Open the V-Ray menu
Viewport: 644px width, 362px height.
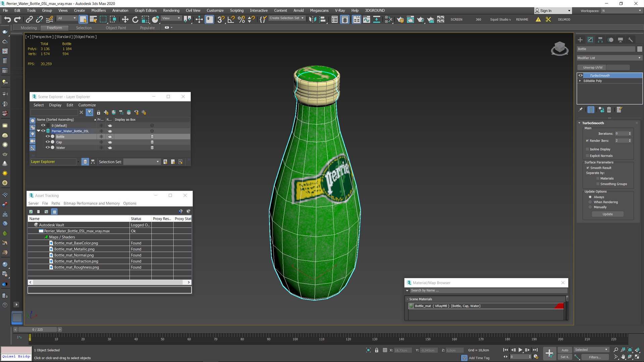pyautogui.click(x=340, y=10)
